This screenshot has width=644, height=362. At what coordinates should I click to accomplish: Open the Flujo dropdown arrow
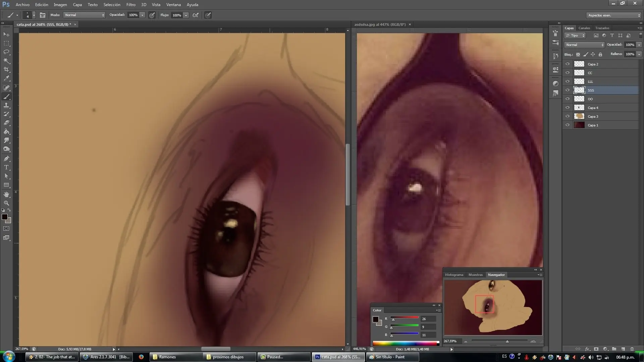186,15
